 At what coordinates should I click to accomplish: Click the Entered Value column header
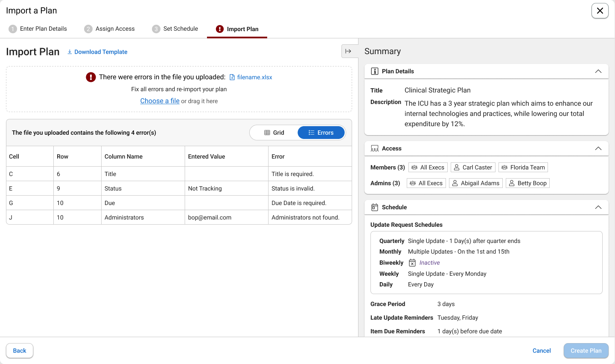(x=227, y=156)
